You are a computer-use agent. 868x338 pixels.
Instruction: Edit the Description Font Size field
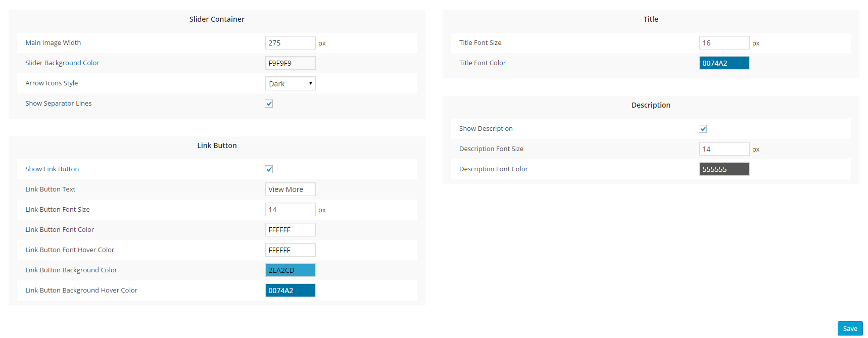pos(724,149)
